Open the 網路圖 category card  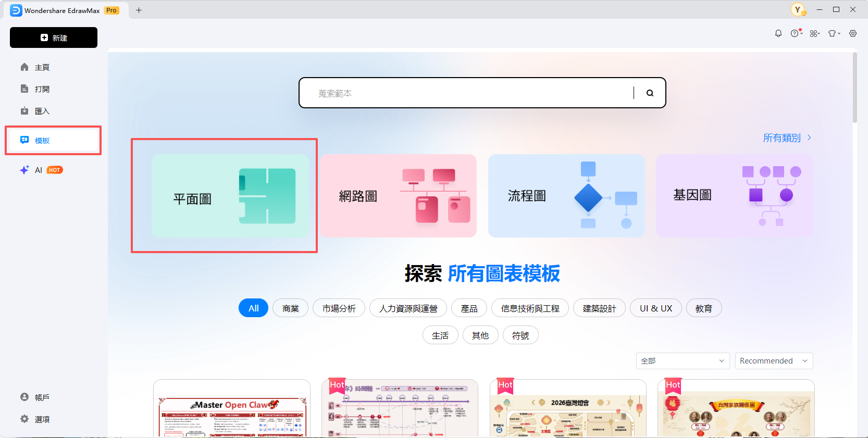click(x=399, y=196)
